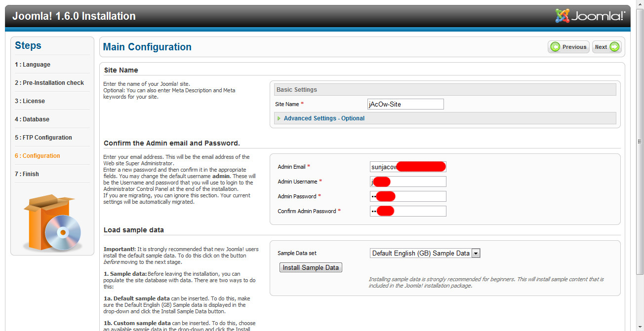Select step 3 : License
Image resolution: width=644 pixels, height=331 pixels.
pyautogui.click(x=30, y=101)
